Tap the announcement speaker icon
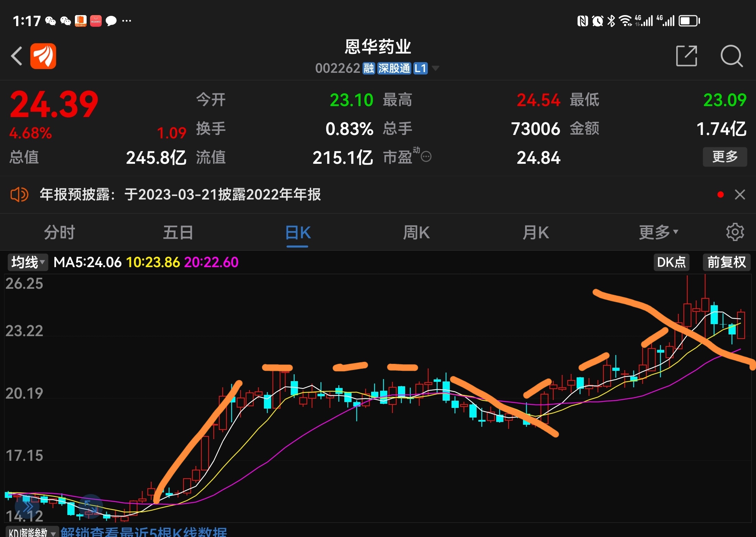 pyautogui.click(x=19, y=195)
